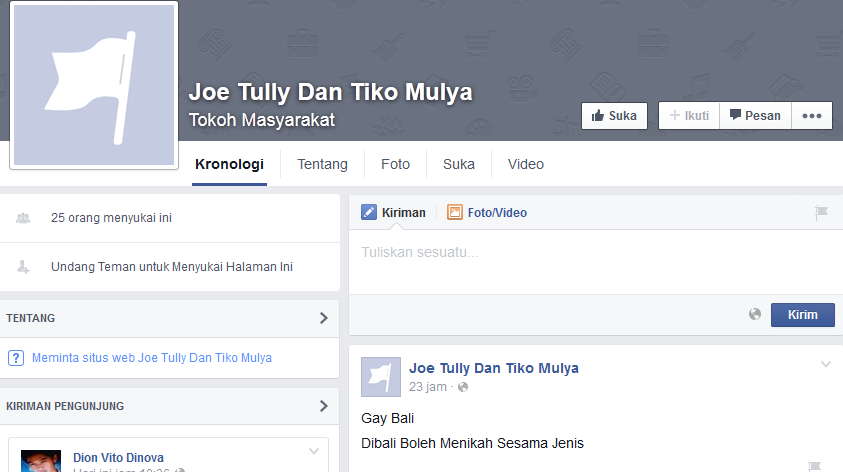Click the Gay Bali post text
Image resolution: width=843 pixels, height=472 pixels.
click(388, 418)
